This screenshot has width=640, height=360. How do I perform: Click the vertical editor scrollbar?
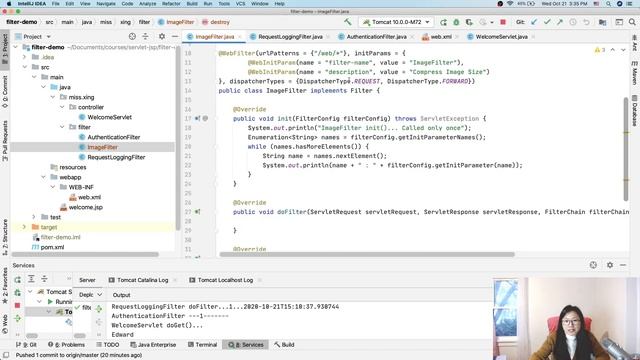pos(626,149)
